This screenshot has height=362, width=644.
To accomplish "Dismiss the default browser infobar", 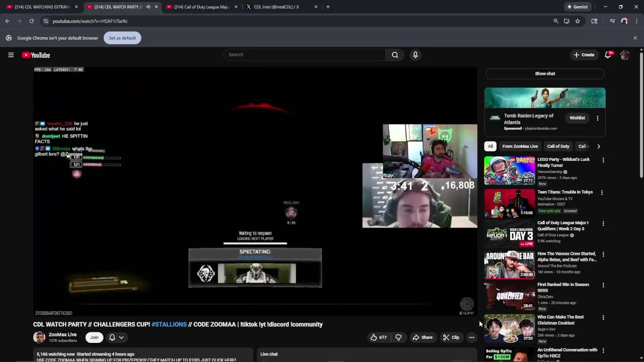I will (635, 38).
